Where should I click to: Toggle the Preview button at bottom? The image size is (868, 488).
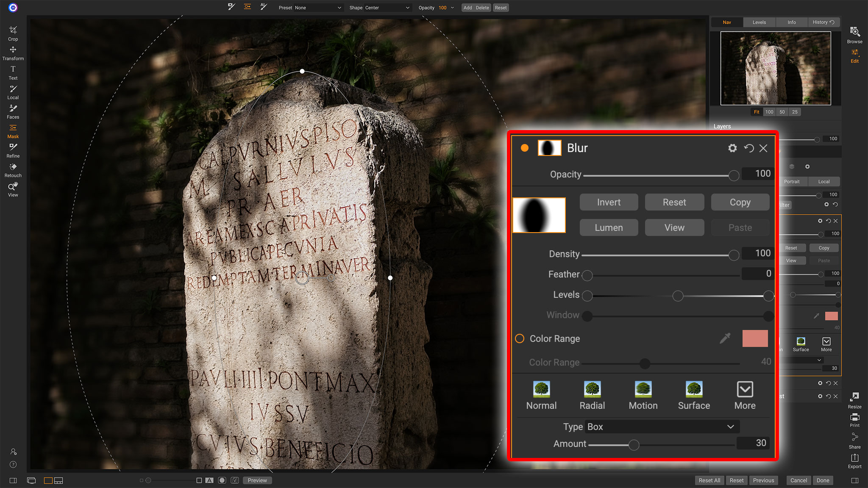[257, 480]
